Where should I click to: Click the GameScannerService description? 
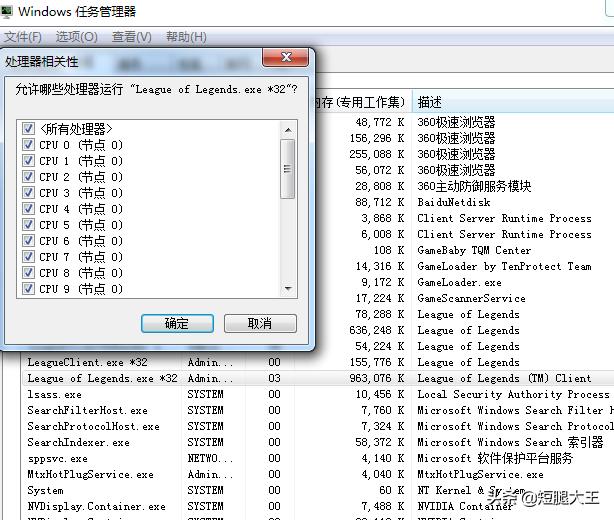tap(471, 298)
